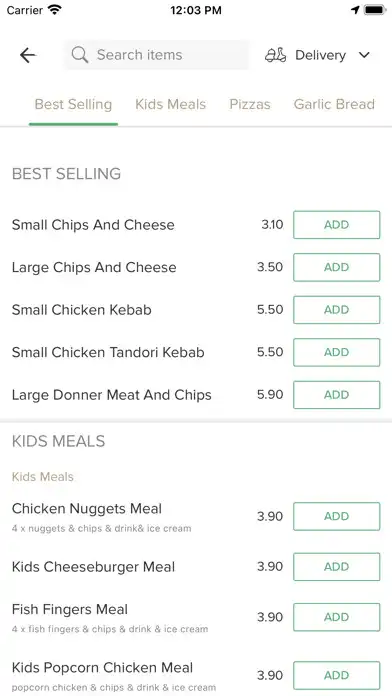Tap the Wi-Fi icon in status bar
Image resolution: width=392 pixels, height=696 pixels.
55,10
